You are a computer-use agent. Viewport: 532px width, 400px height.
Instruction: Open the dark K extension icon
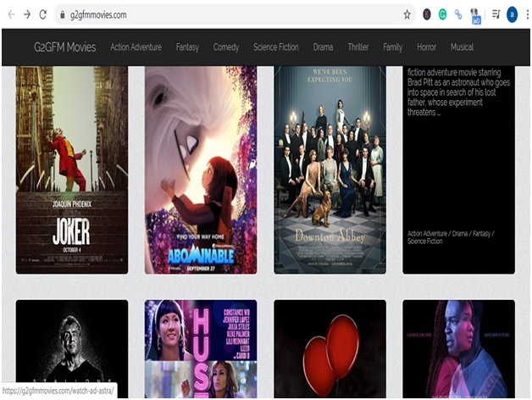point(426,14)
